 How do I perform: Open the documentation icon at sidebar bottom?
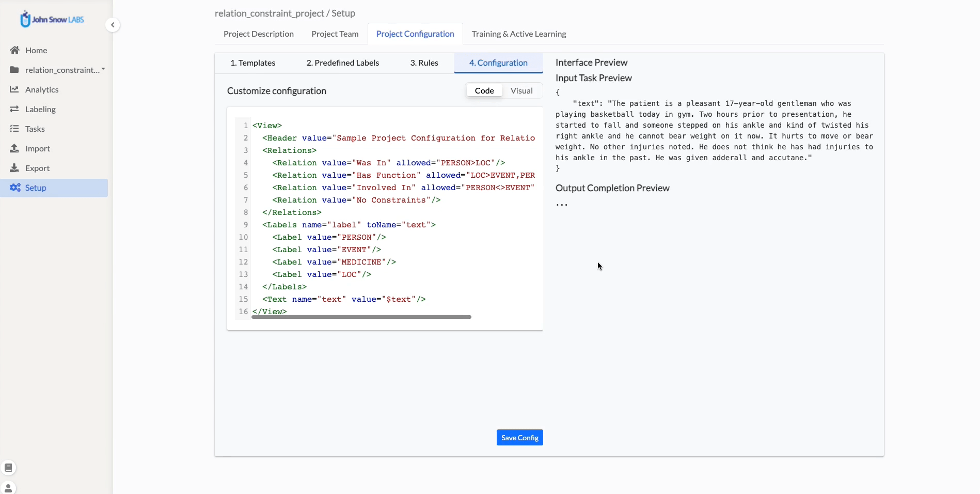8,468
